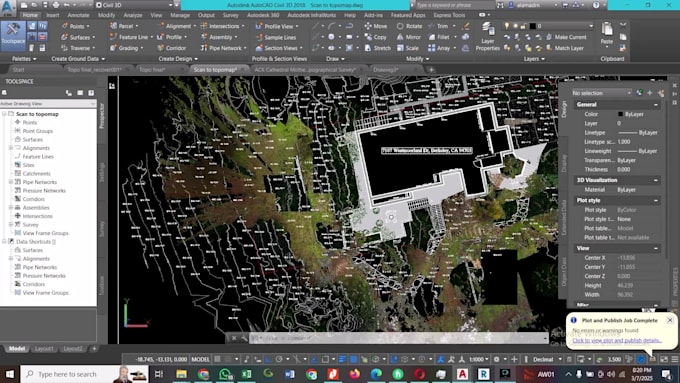Open WhatsApp from the Windows taskbar
The width and height of the screenshot is (680, 383).
click(x=225, y=373)
